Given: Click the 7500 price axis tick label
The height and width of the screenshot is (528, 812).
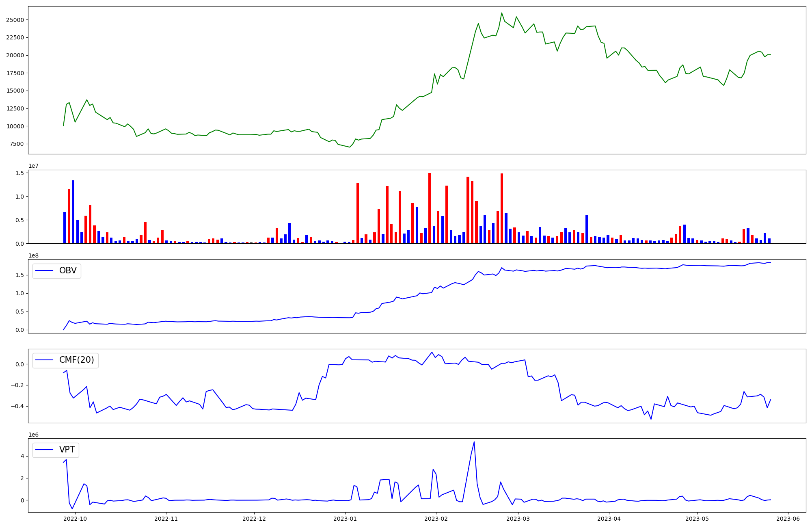Looking at the screenshot, I should pyautogui.click(x=17, y=144).
